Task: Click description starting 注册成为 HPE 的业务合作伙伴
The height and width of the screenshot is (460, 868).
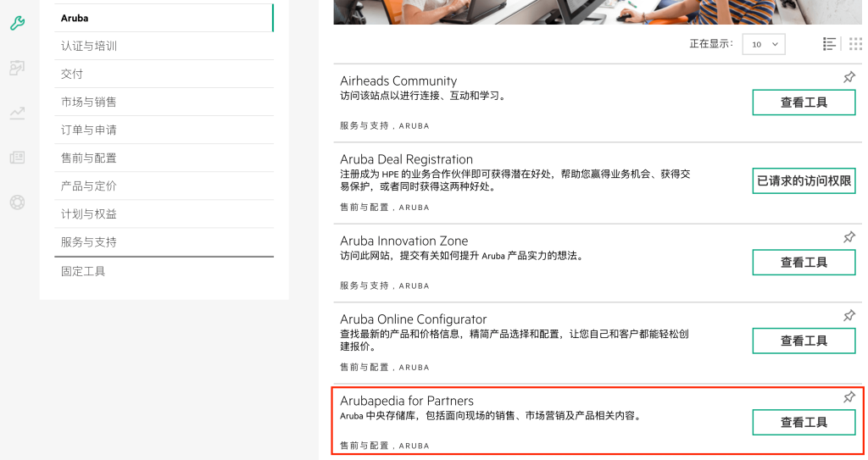Action: click(x=515, y=180)
